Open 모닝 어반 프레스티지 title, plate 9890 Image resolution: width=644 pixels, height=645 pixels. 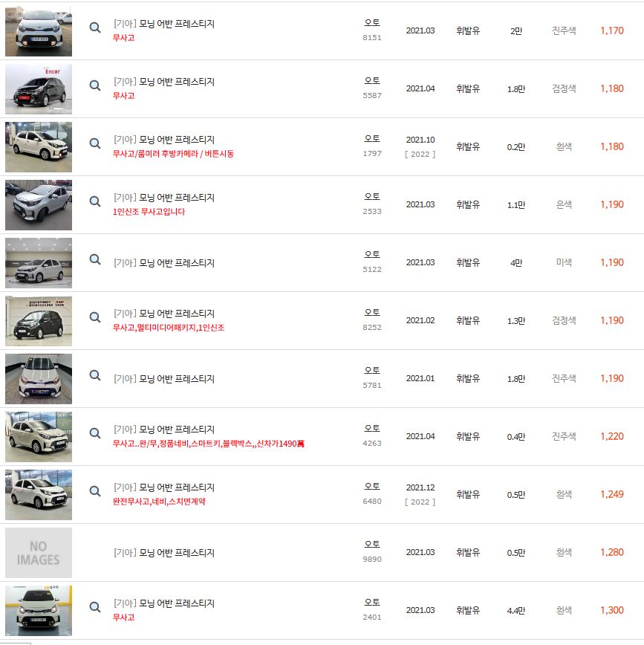point(177,553)
